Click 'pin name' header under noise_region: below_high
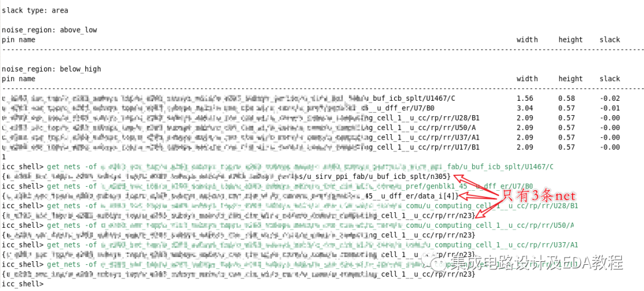 [x=18, y=79]
